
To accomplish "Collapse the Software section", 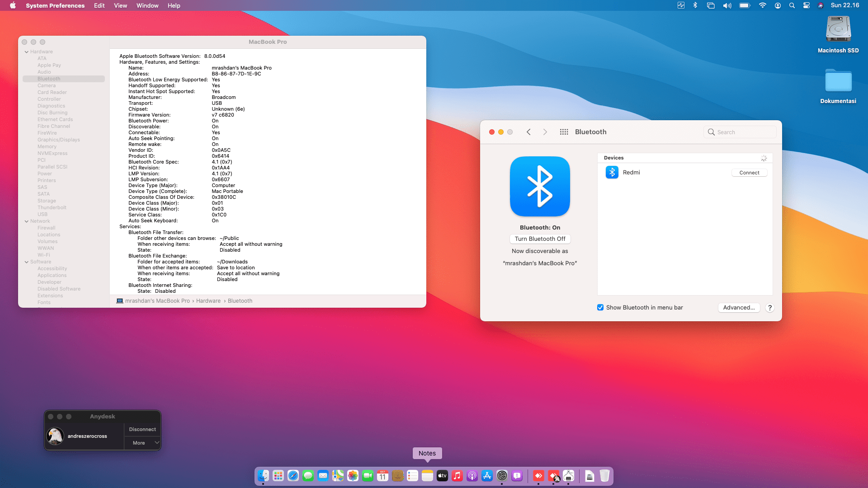I will (x=27, y=262).
